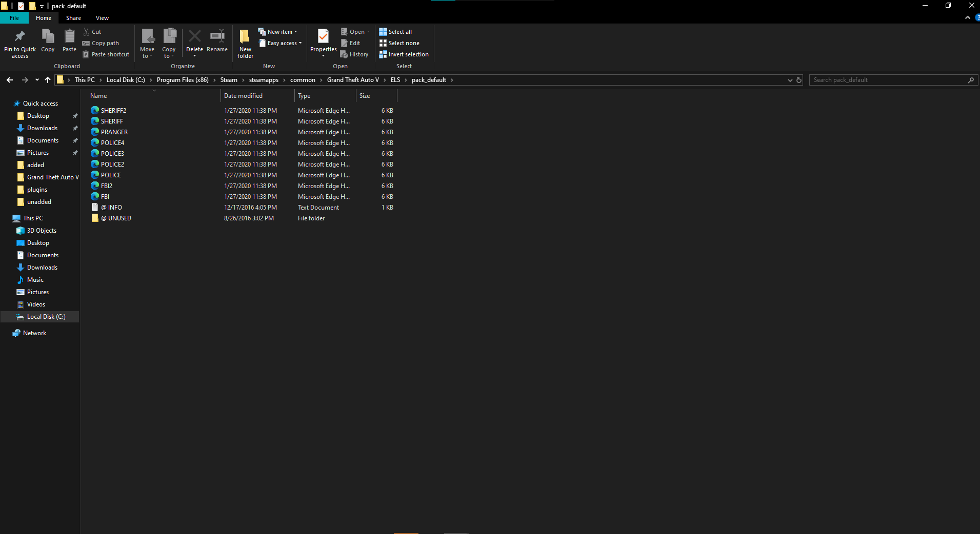Select the FBI2 file
This screenshot has width=980, height=534.
(107, 186)
